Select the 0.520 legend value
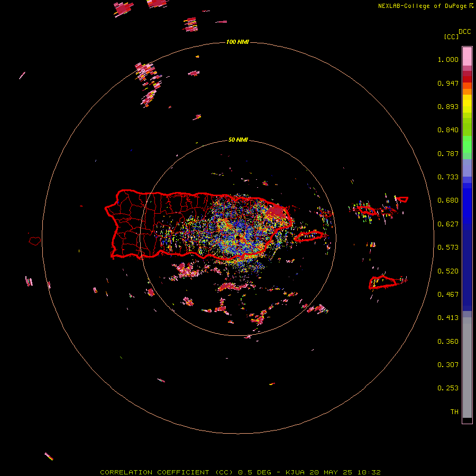The image size is (476, 476). (x=448, y=271)
